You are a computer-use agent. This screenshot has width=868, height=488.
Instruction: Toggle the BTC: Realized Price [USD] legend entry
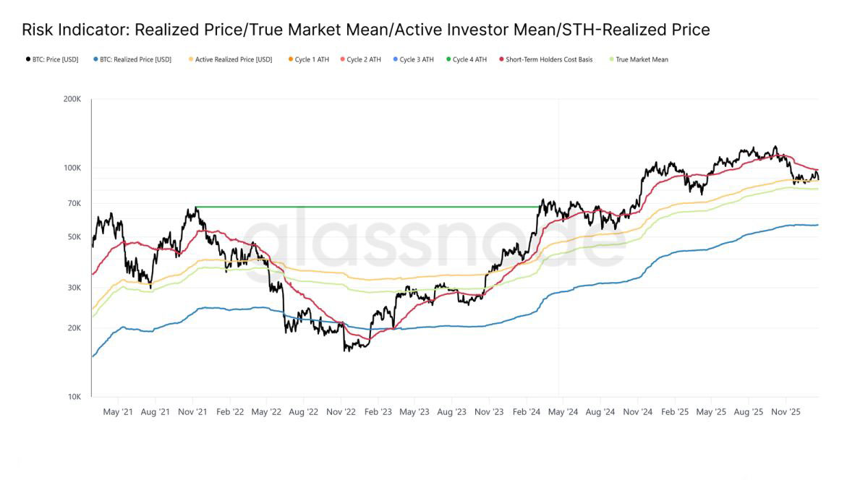click(132, 59)
